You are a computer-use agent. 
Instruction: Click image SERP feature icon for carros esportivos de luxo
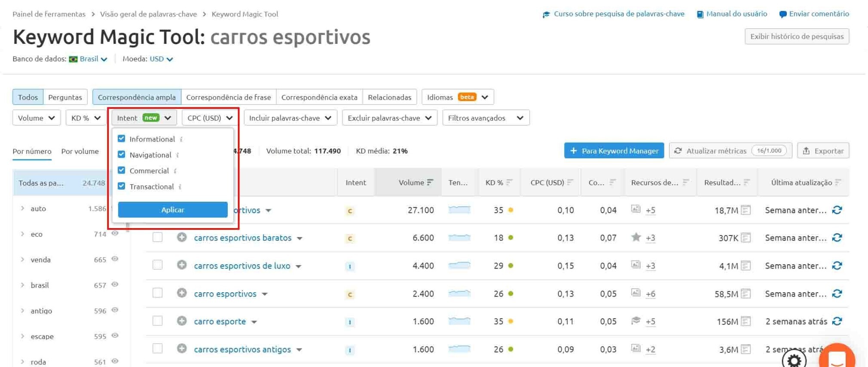point(636,265)
